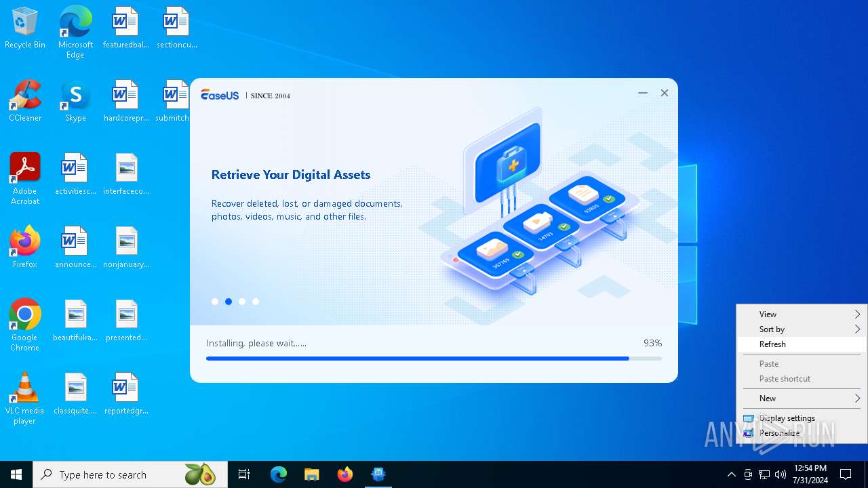The width and height of the screenshot is (868, 488).
Task: Select the announce... Word document icon
Action: (x=75, y=247)
